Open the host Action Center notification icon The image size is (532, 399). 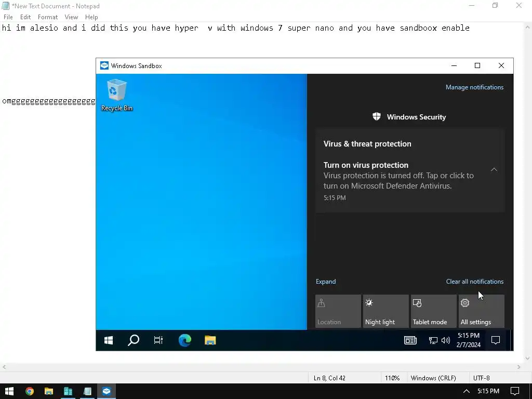(515, 391)
